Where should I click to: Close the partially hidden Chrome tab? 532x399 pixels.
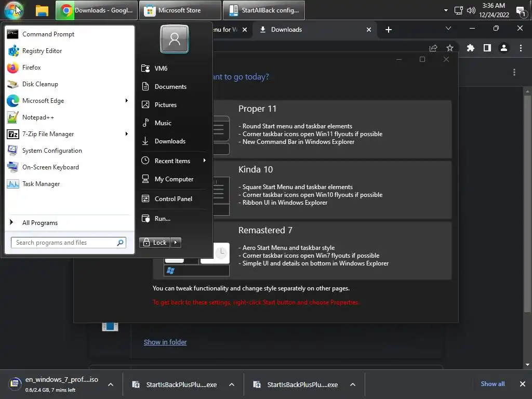(245, 30)
